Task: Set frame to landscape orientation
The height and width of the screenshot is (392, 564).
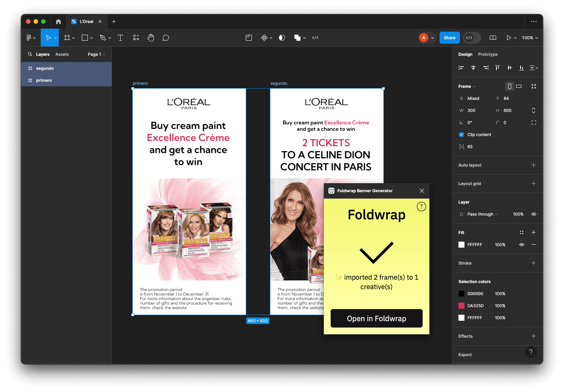Action: click(x=519, y=86)
